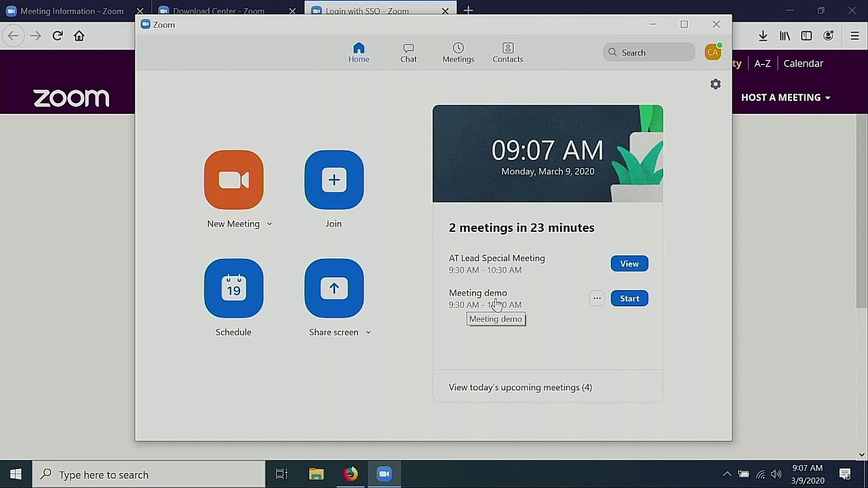Open the browser library icon
The height and width of the screenshot is (488, 868).
[785, 36]
